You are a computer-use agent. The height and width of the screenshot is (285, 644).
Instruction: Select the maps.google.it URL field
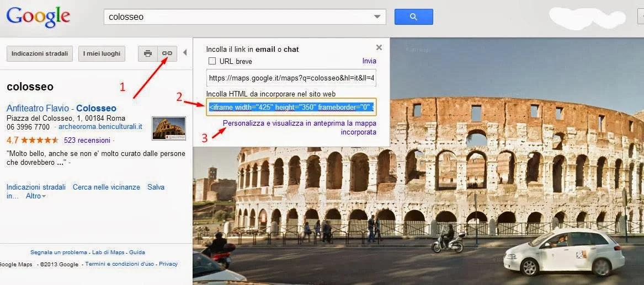pos(291,78)
